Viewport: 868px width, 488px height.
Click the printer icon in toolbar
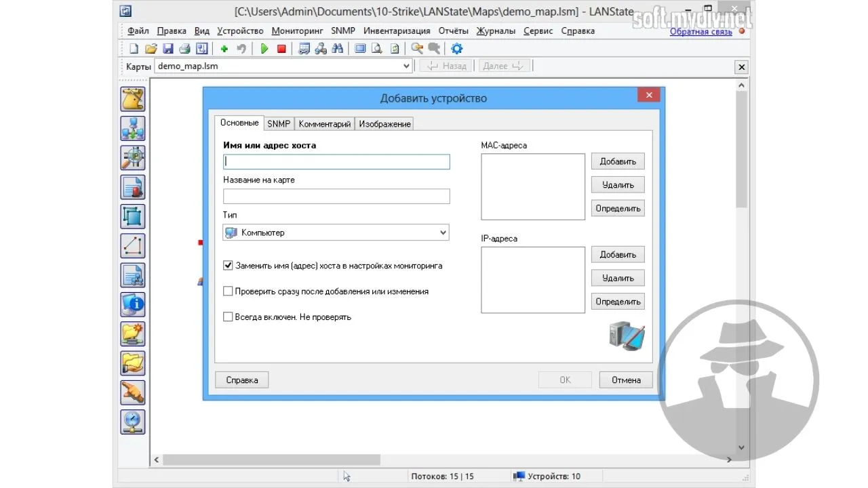[184, 49]
